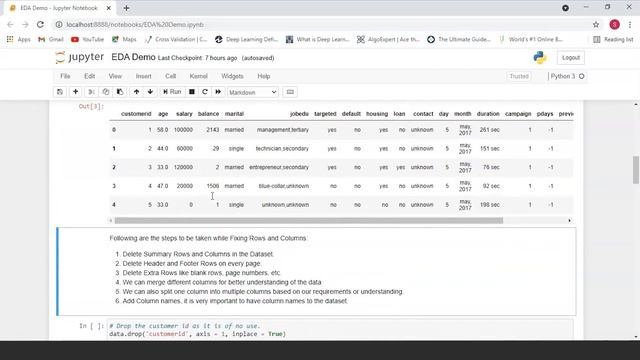The height and width of the screenshot is (360, 640).
Task: Open the Deep Learning Defi... bookmark
Action: tap(246, 39)
